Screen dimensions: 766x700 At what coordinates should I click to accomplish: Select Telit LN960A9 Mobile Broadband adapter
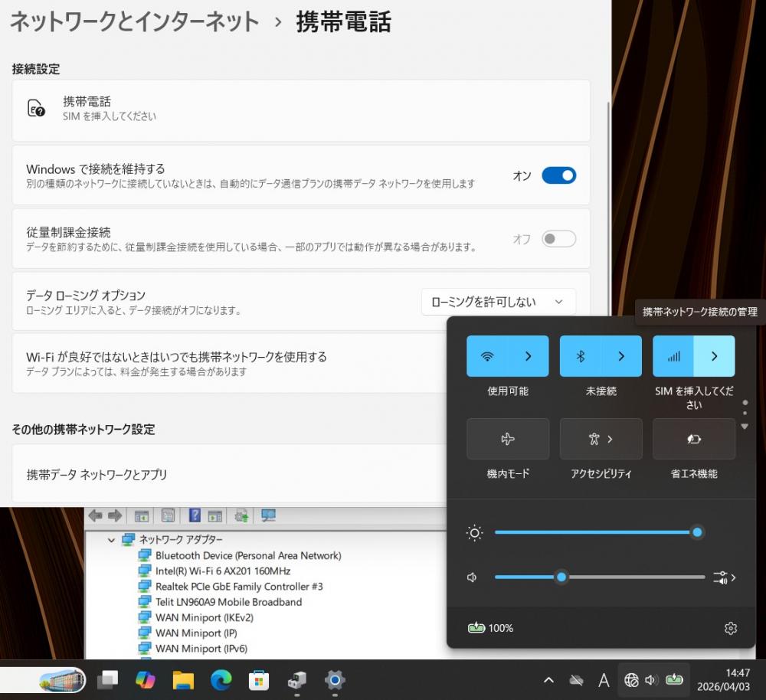click(228, 602)
